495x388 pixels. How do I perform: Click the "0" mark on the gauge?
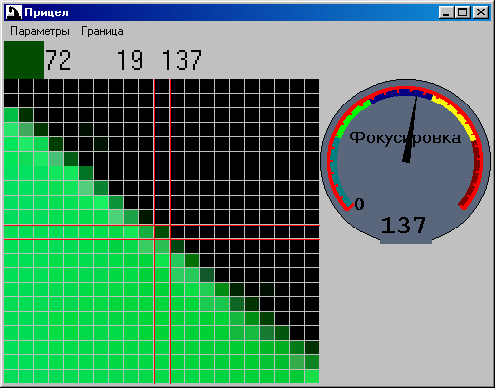(x=359, y=204)
